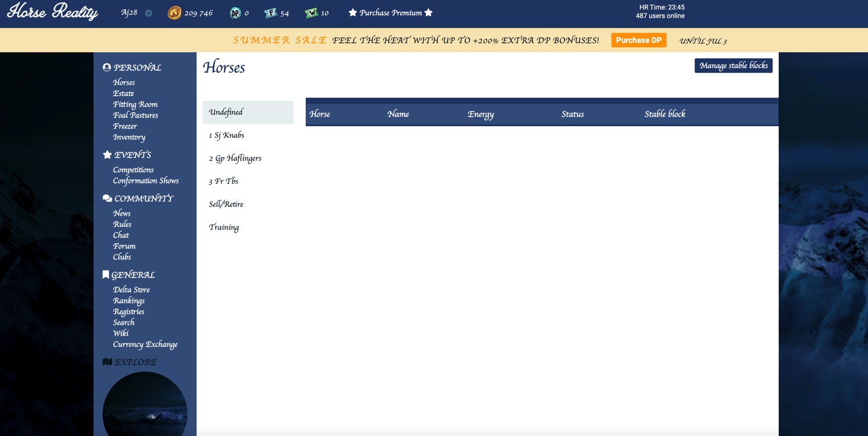Click the Personal section user icon
This screenshot has width=868, height=436.
107,67
